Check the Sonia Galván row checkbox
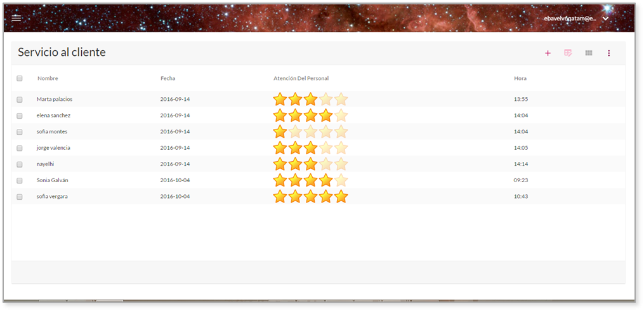 pyautogui.click(x=19, y=180)
